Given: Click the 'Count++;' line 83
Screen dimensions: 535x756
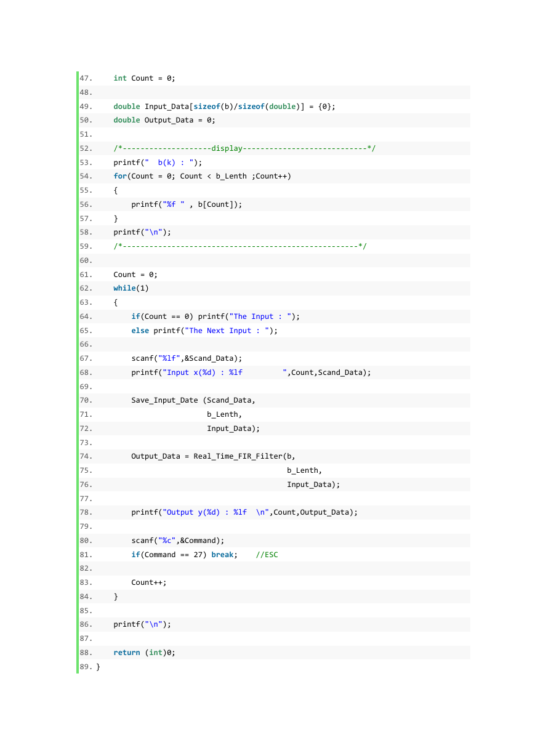Looking at the screenshot, I should pos(149,582).
